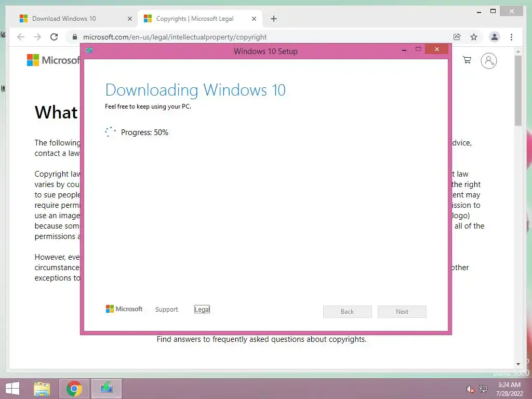Click the Next button in setup
This screenshot has height=399, width=532.
point(402,312)
